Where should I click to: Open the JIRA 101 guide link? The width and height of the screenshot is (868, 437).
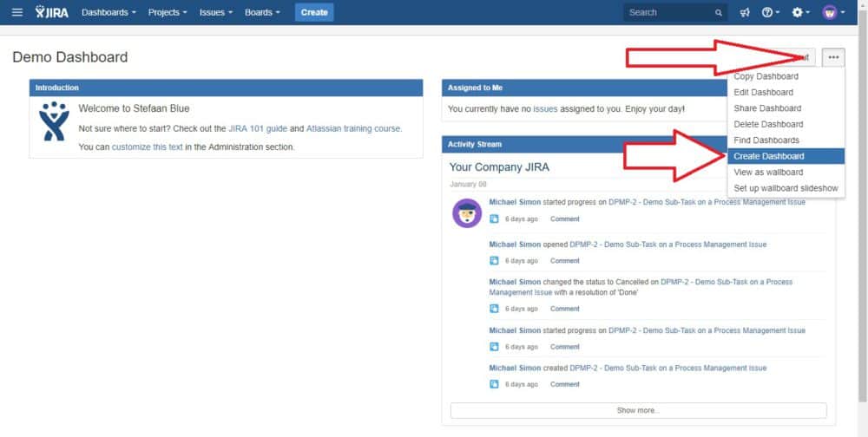coord(258,128)
